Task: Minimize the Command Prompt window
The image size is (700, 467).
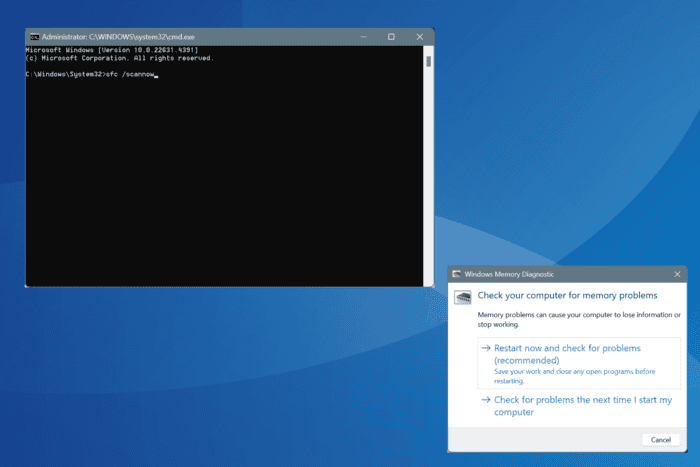Action: (x=364, y=37)
